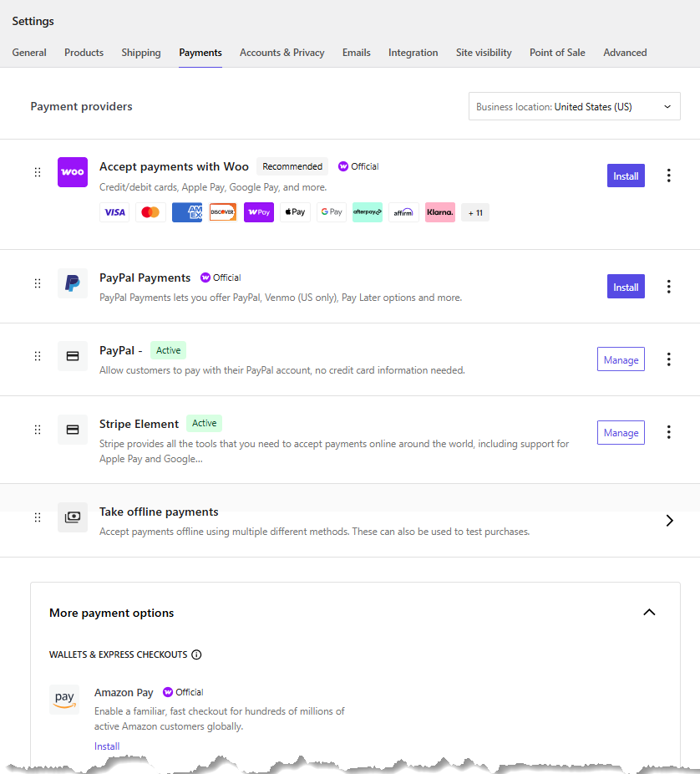
Task: Open the Emails tab
Action: pos(356,53)
